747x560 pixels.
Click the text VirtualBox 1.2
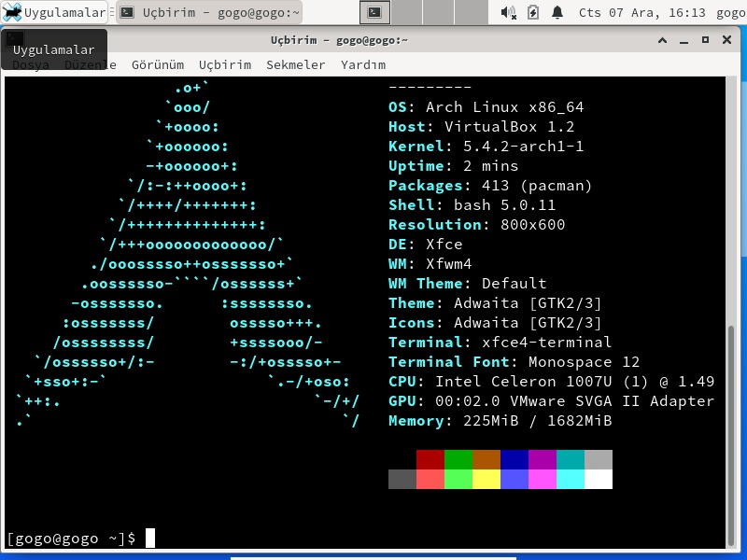(x=509, y=127)
